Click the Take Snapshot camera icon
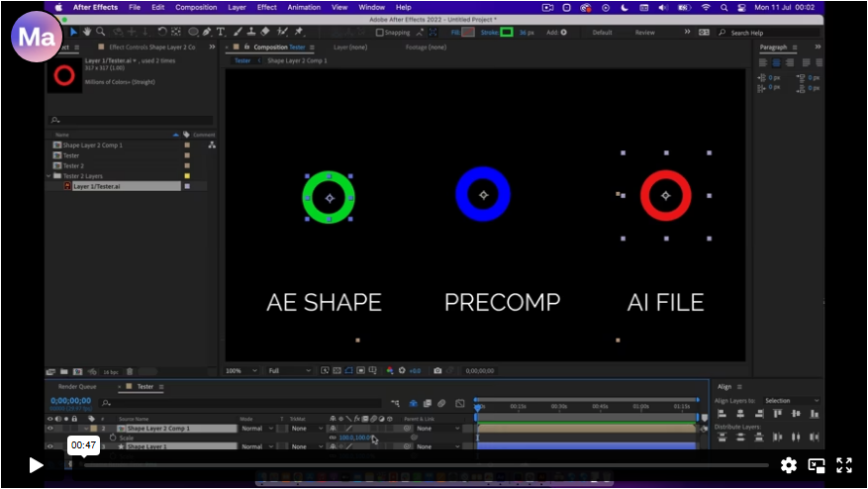868x489 pixels. click(x=437, y=370)
